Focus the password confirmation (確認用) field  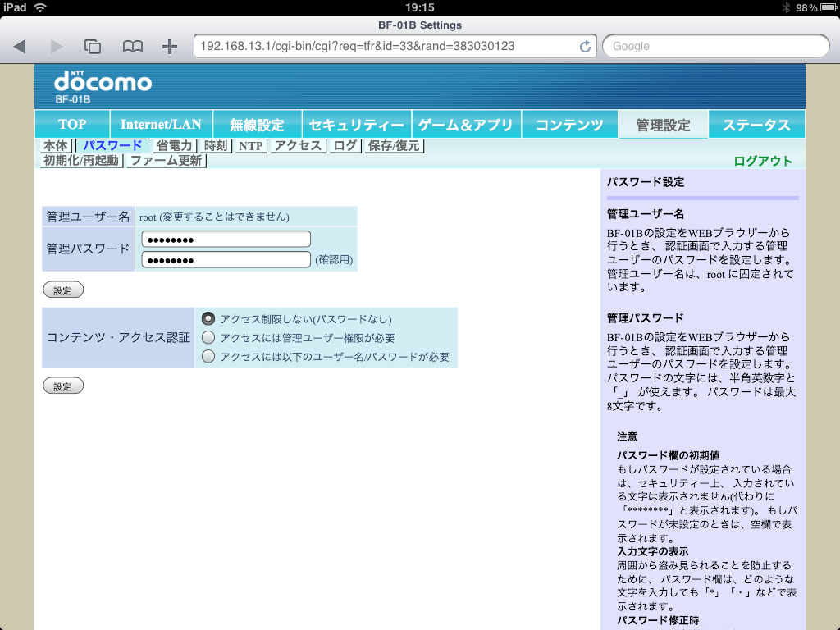pyautogui.click(x=226, y=260)
